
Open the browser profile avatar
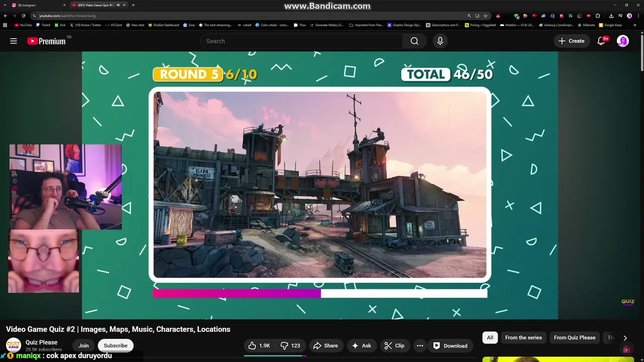pos(629,16)
